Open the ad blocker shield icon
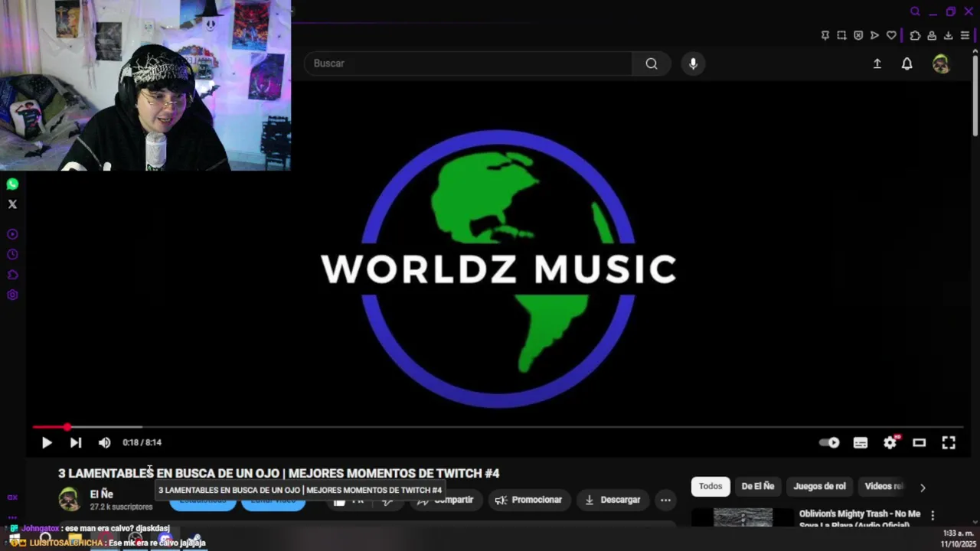The image size is (980, 551). coord(858,35)
